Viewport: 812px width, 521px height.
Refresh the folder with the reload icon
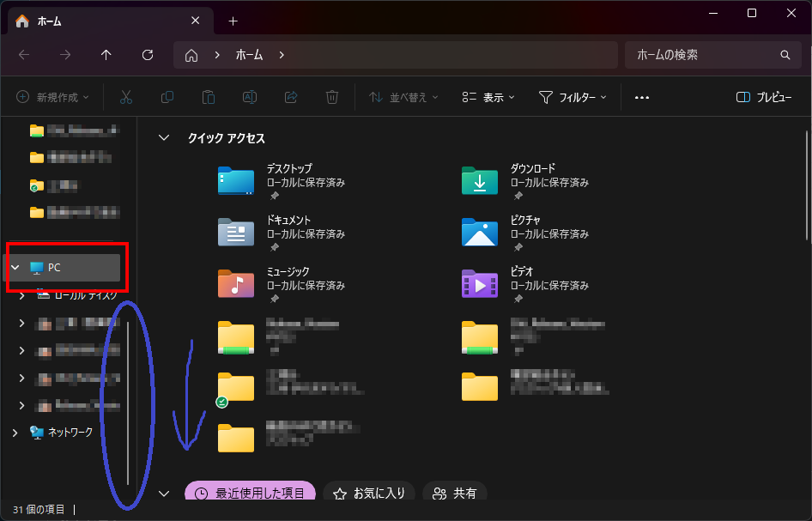pyautogui.click(x=147, y=54)
